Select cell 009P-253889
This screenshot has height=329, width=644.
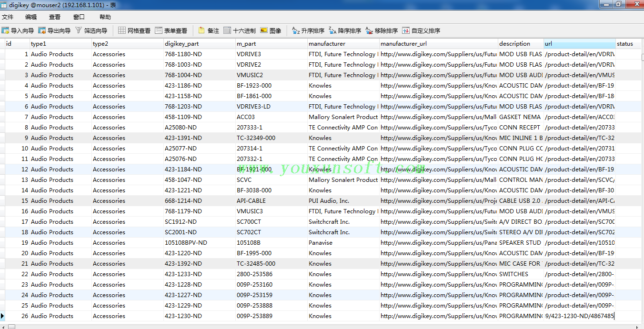pyautogui.click(x=272, y=316)
